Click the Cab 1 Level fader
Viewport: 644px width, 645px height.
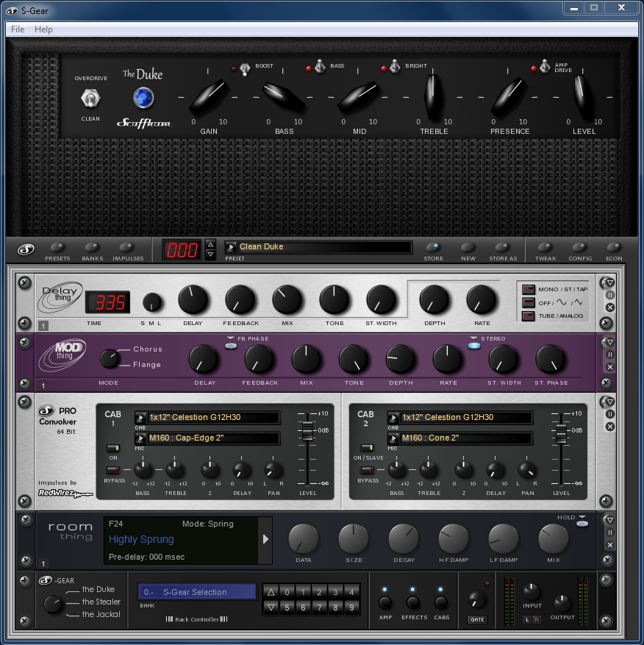tap(307, 431)
